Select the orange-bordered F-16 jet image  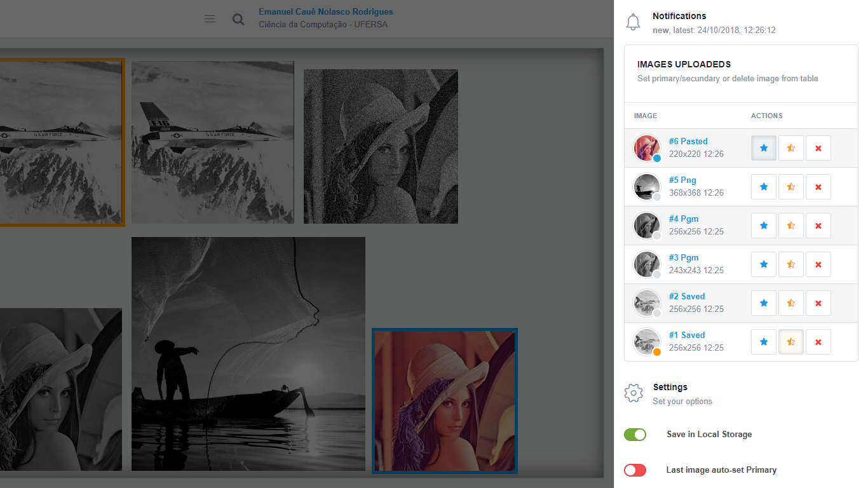click(62, 142)
